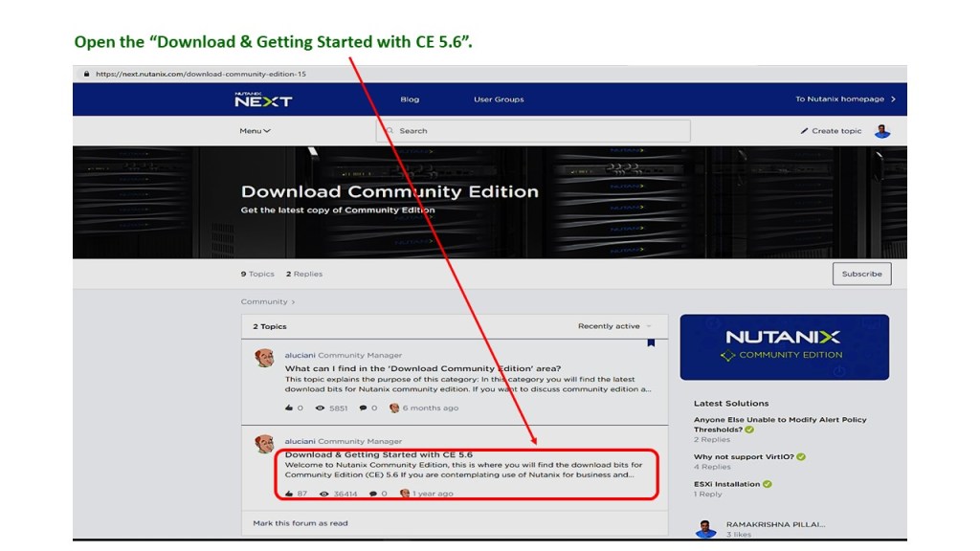The height and width of the screenshot is (551, 980).
Task: Click the Community breadcrumb link
Action: point(264,301)
